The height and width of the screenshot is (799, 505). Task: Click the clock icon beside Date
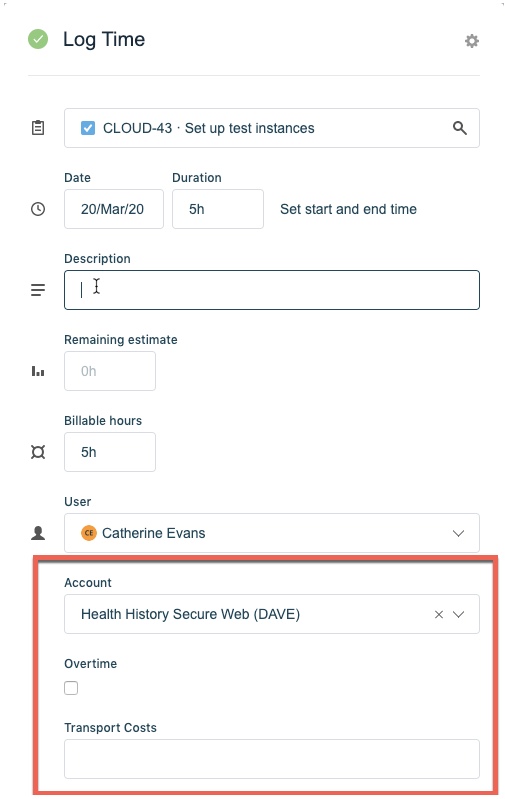click(38, 209)
